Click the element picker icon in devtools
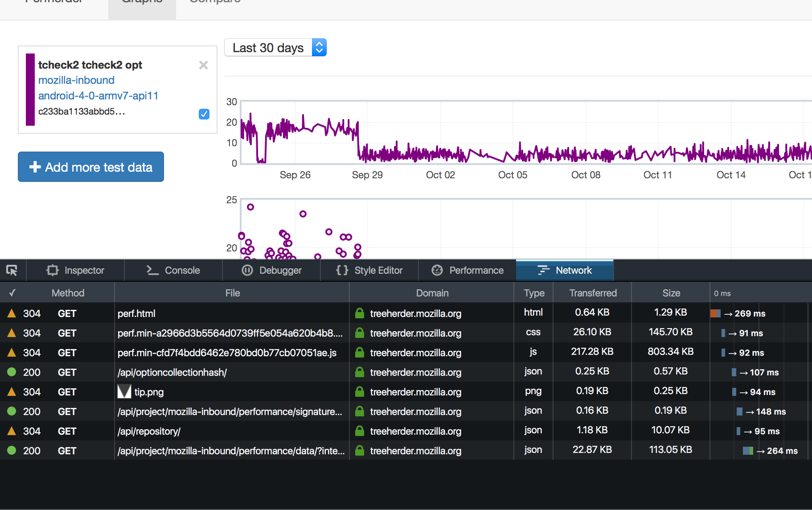 (12, 270)
